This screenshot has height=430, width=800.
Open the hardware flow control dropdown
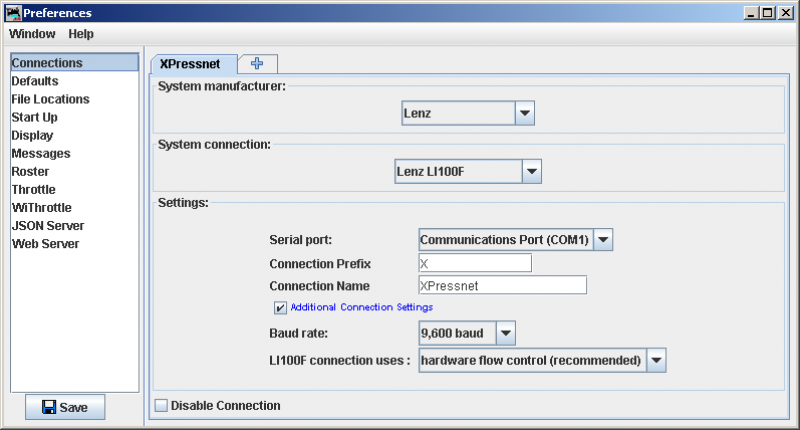point(542,361)
